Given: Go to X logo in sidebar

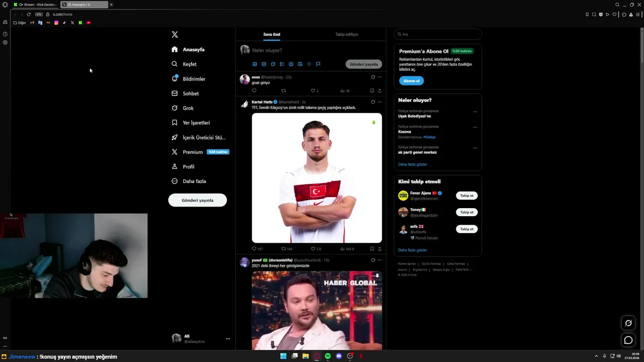Looking at the screenshot, I should point(175,35).
